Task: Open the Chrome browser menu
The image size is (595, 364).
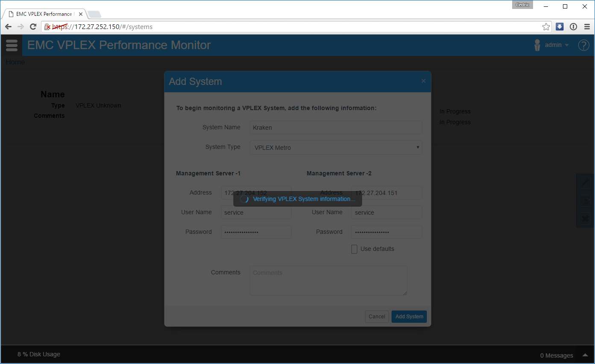Action: pyautogui.click(x=587, y=27)
